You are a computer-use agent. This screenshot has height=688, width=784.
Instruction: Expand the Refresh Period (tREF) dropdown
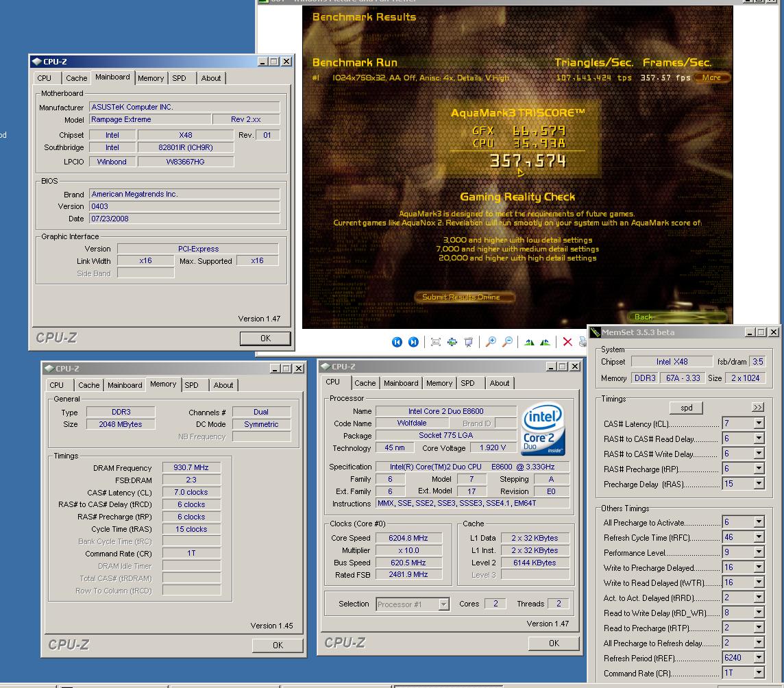759,657
